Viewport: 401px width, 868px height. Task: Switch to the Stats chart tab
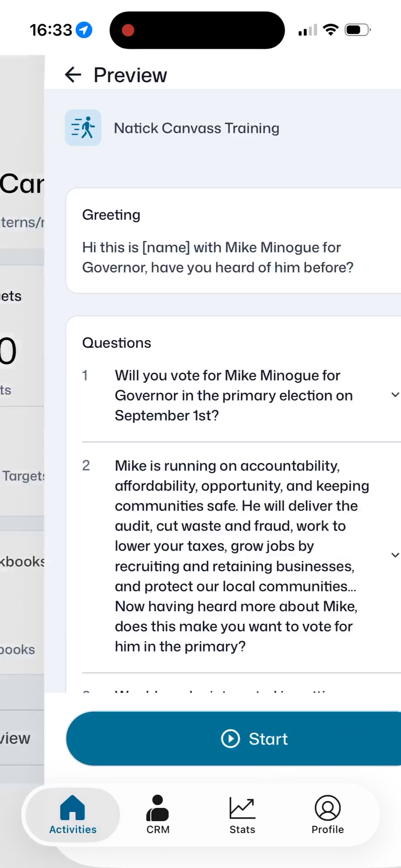pos(242,815)
